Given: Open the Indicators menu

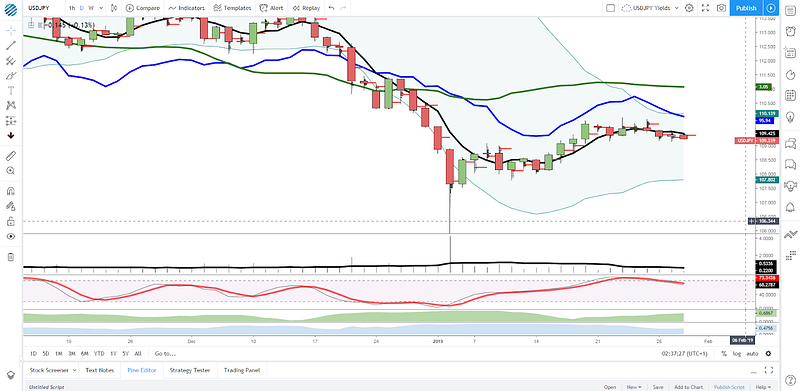Looking at the screenshot, I should coord(187,8).
